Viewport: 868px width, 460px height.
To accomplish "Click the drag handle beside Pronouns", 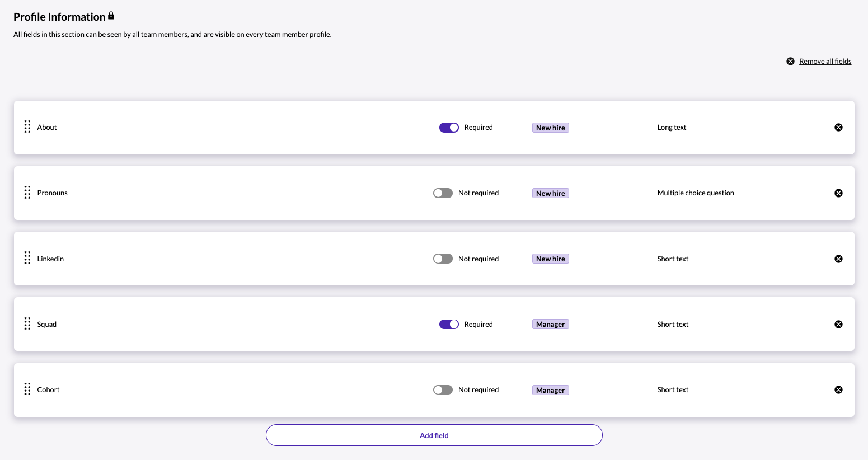I will pos(27,193).
